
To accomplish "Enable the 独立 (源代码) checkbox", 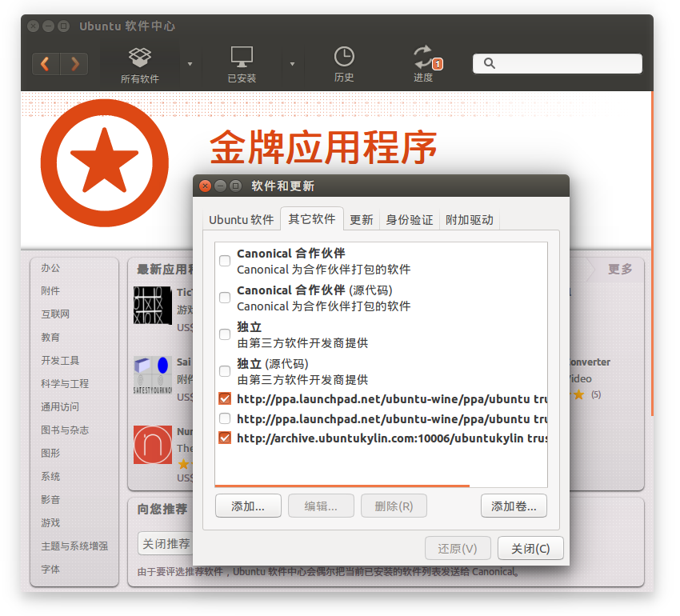I will pyautogui.click(x=225, y=371).
